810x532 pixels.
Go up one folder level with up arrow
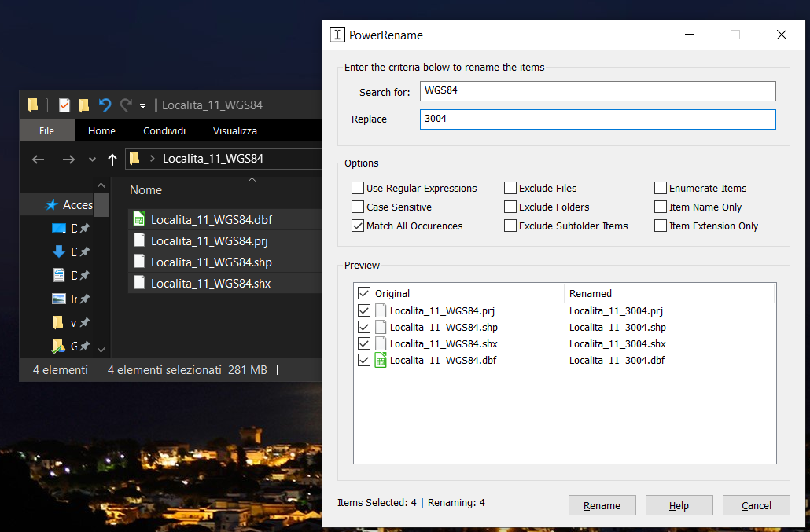[x=112, y=159]
